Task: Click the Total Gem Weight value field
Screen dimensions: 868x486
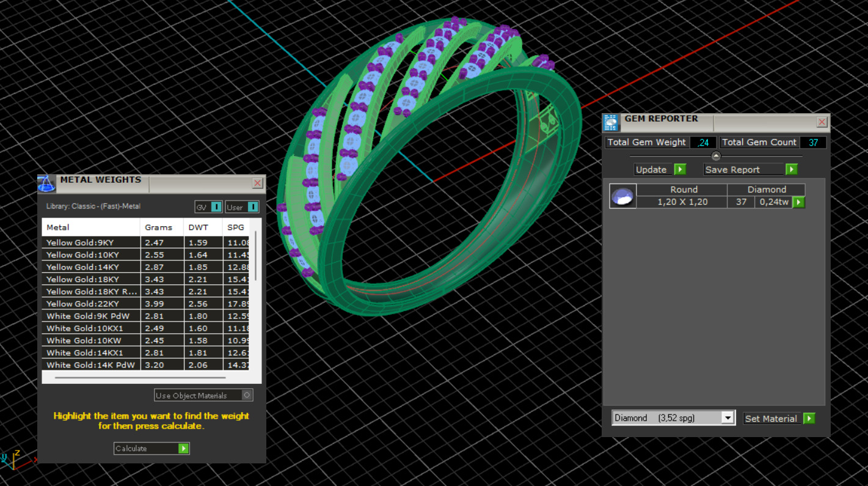Action: click(x=703, y=142)
